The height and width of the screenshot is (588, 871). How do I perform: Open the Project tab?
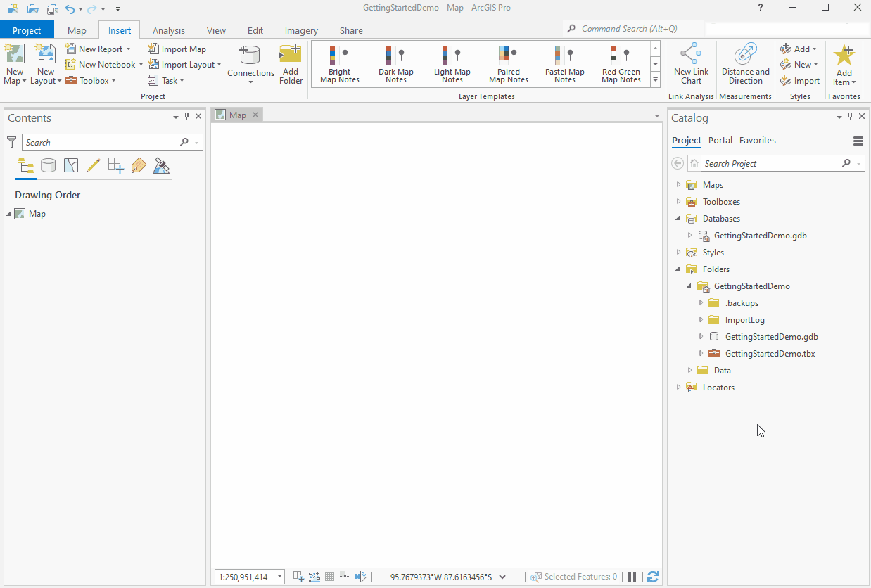point(27,30)
